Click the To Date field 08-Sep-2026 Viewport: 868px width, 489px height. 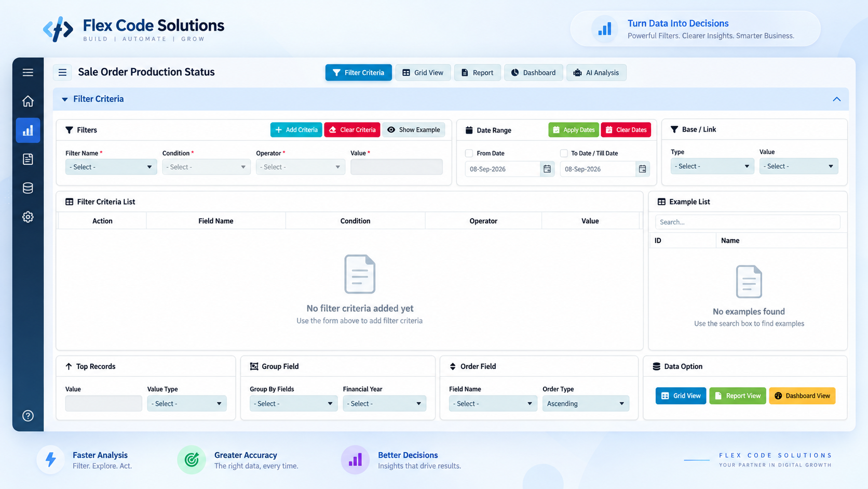[598, 169]
